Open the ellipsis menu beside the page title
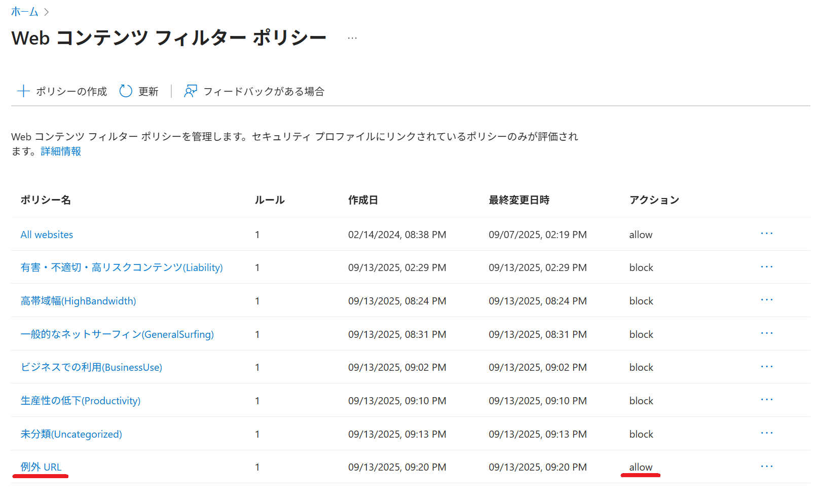The width and height of the screenshot is (814, 504). coord(352,38)
